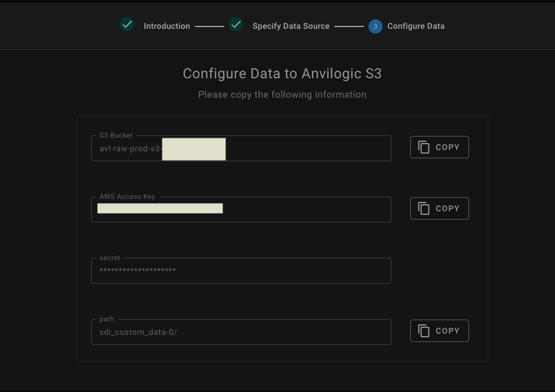Image resolution: width=555 pixels, height=392 pixels.
Task: Select the Configure Data step
Action: 416,26
